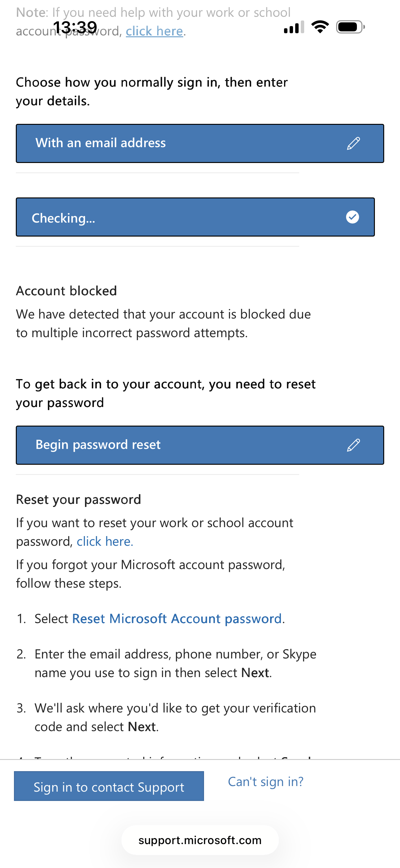Viewport: 400px width, 868px height.
Task: Tap the "Reset your password" heading
Action: tap(78, 500)
